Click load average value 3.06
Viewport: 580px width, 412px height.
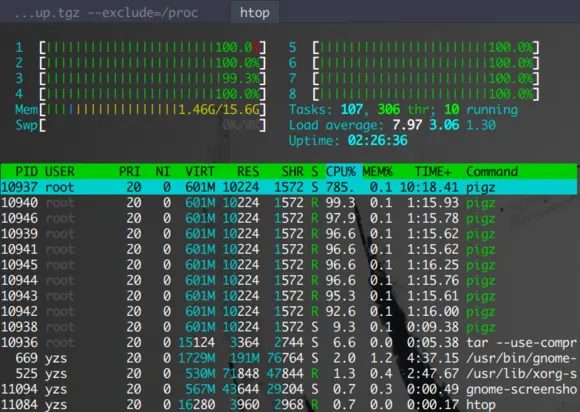pos(444,125)
